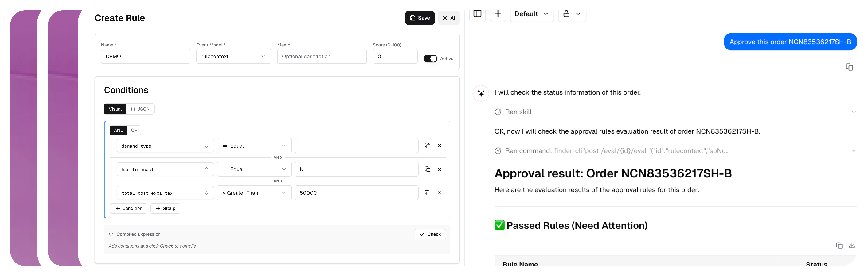Image resolution: width=868 pixels, height=277 pixels.
Task: Expand the Ran skill step
Action: pyautogui.click(x=854, y=112)
